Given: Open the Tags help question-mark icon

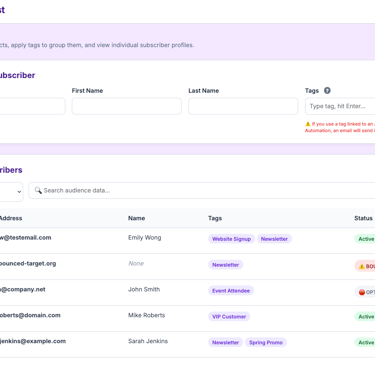Looking at the screenshot, I should [327, 90].
